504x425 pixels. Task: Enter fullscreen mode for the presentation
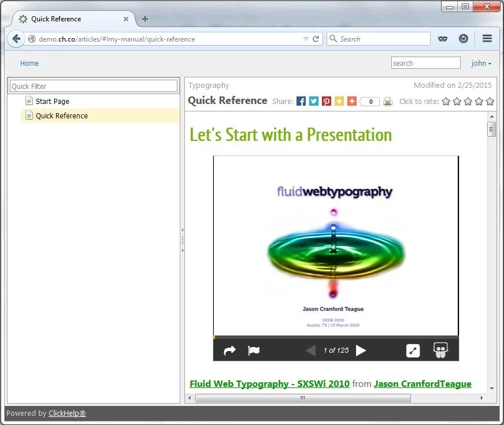coord(413,351)
